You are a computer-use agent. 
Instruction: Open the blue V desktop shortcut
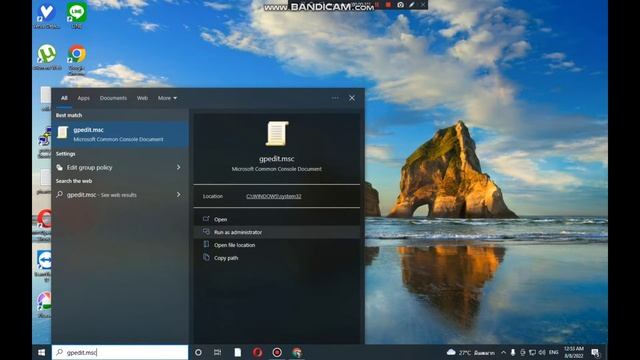point(46,16)
